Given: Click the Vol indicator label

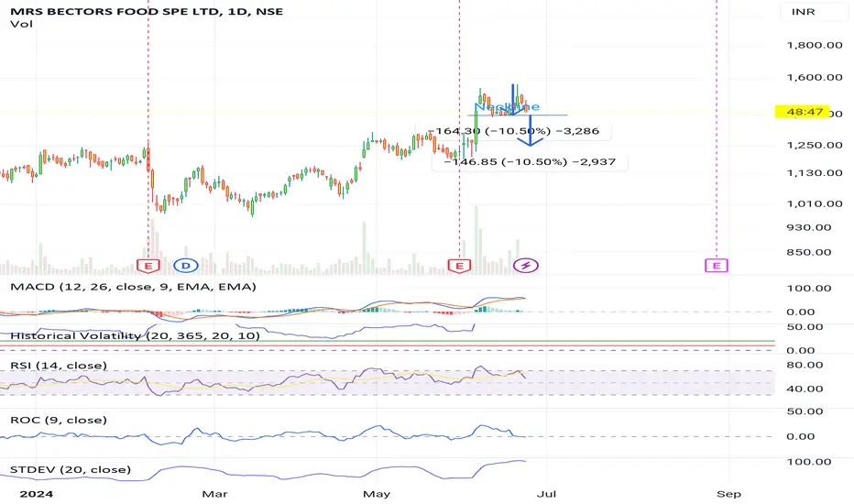Looking at the screenshot, I should pyautogui.click(x=21, y=24).
